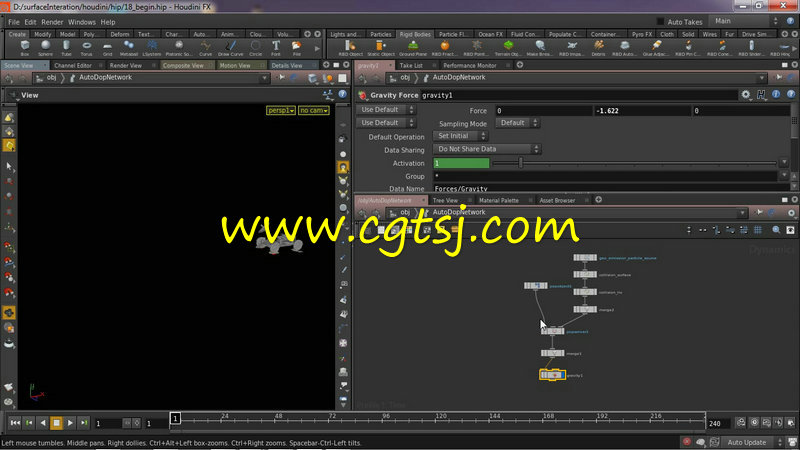Select the Platonic Solids shelf tool
This screenshot has height=450, width=800.
[x=179, y=48]
